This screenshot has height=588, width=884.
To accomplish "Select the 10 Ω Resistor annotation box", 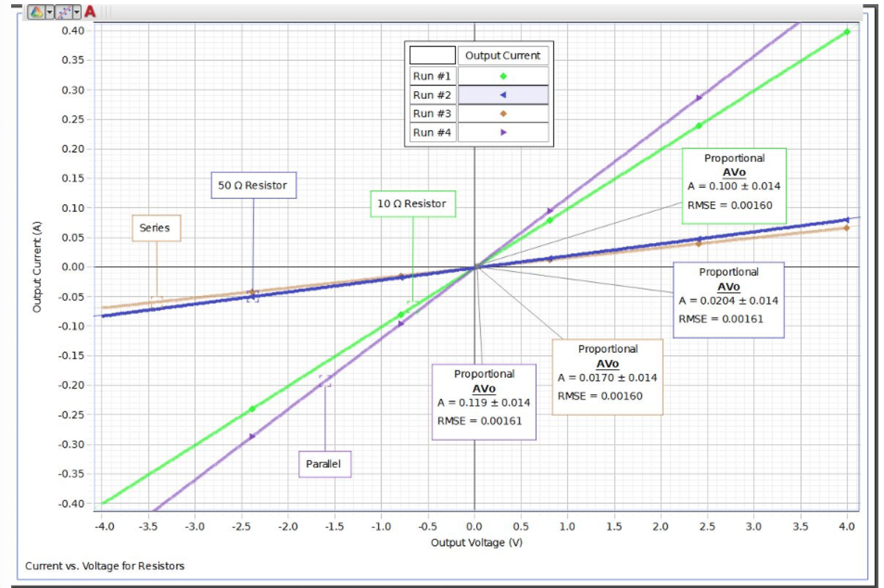I will tap(413, 204).
